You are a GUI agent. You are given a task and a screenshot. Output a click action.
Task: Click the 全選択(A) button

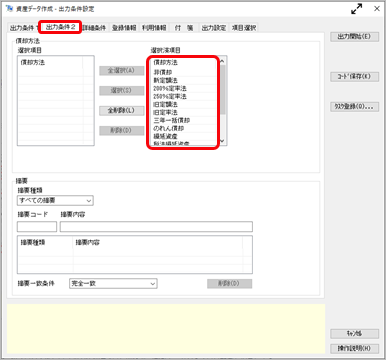tap(122, 70)
